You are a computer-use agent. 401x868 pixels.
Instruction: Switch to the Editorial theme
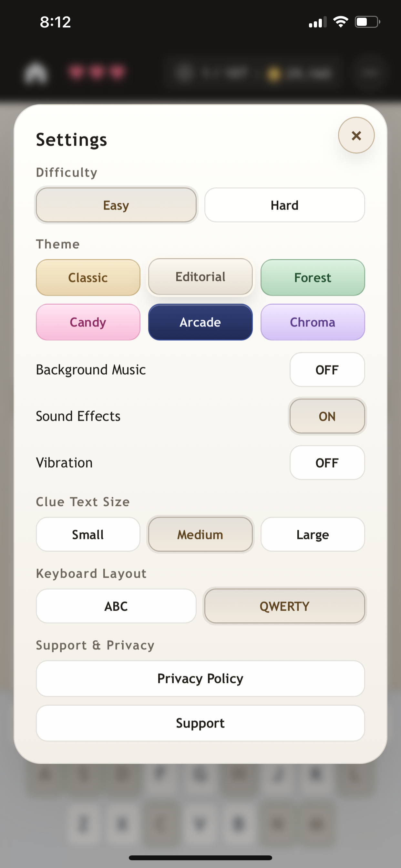tap(200, 276)
